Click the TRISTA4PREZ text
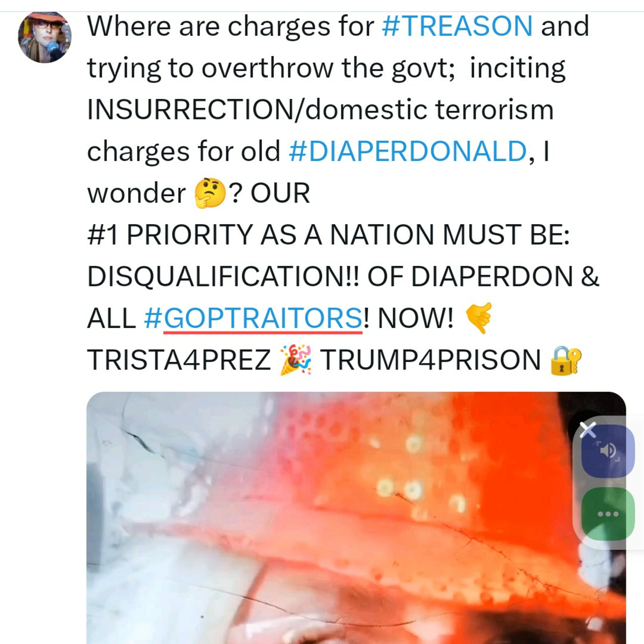Screen dimensions: 644x644 [x=179, y=360]
